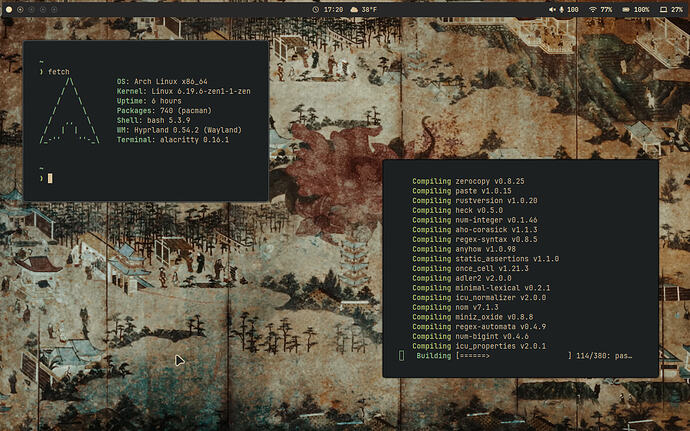Viewport: 690px width, 431px height.
Task: Select the 'Packages: 740 (pacman)' line
Action: [164, 111]
